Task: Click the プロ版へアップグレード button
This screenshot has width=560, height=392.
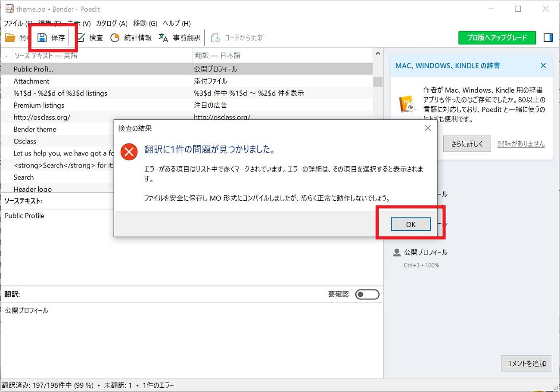Action: tap(497, 38)
